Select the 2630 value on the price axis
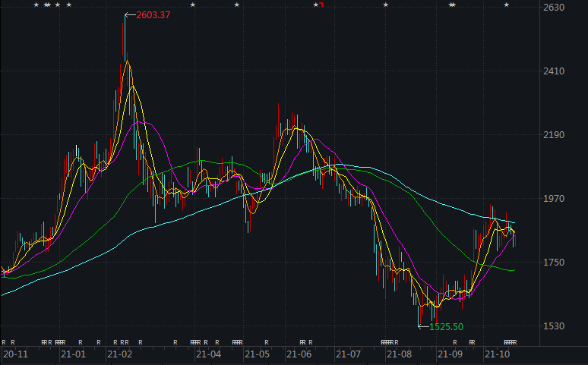This screenshot has height=365, width=588. click(554, 7)
